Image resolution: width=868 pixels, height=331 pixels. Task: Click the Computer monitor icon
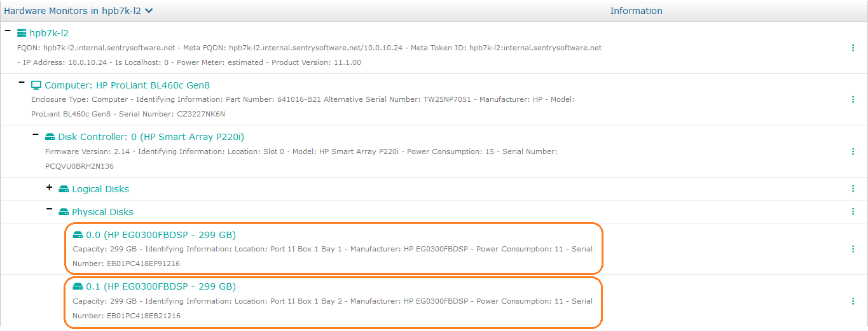[36, 85]
